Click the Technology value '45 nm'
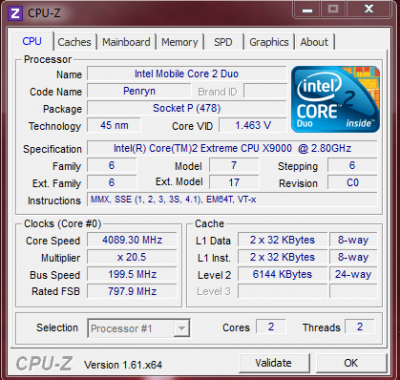This screenshot has height=380, width=400. pyautogui.click(x=114, y=125)
